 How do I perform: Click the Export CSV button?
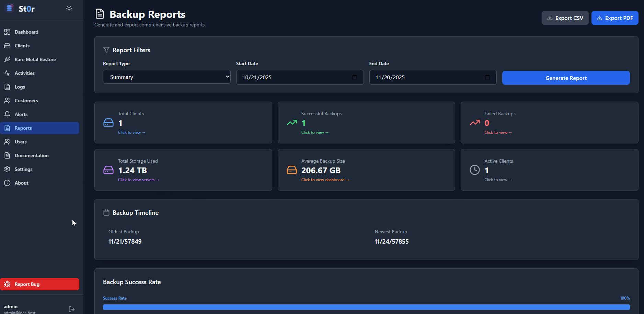pos(565,18)
